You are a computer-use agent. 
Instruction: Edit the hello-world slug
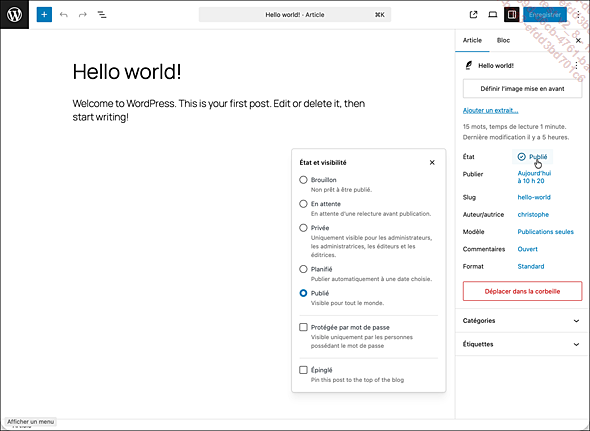[x=534, y=197]
